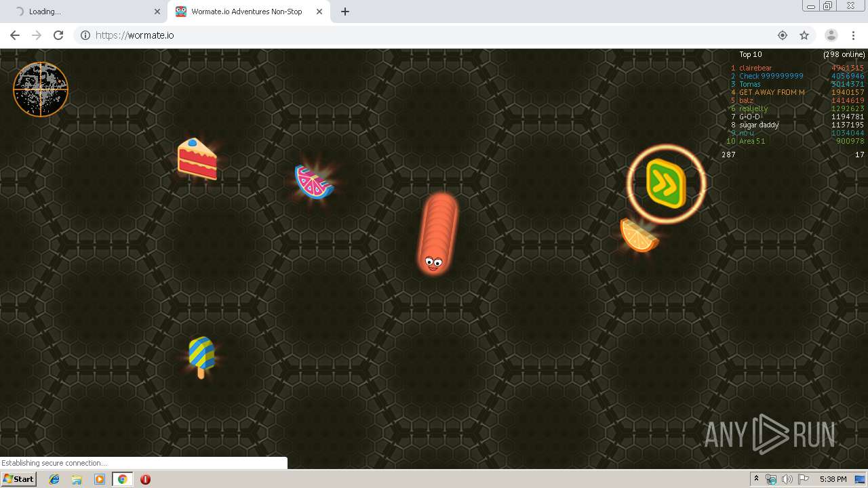Switch to the Loading... tab

click(84, 12)
